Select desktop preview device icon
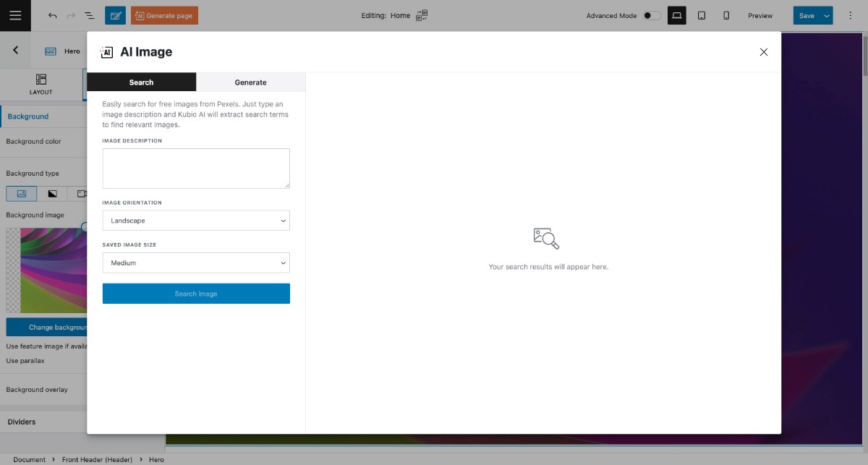The image size is (868, 465). 676,15
